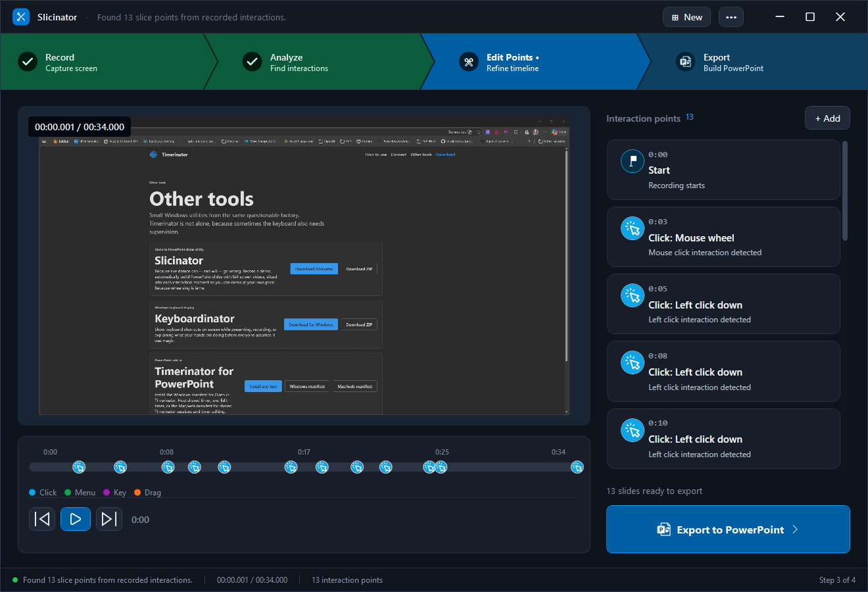Click the recorded screen video preview
The width and height of the screenshot is (868, 592).
click(304, 266)
